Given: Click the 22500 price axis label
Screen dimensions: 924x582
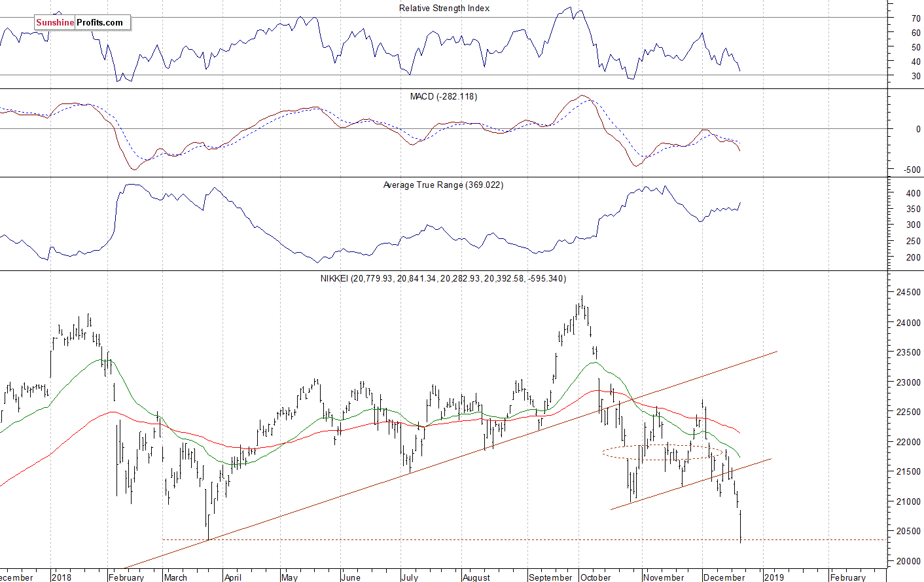Looking at the screenshot, I should point(908,412).
